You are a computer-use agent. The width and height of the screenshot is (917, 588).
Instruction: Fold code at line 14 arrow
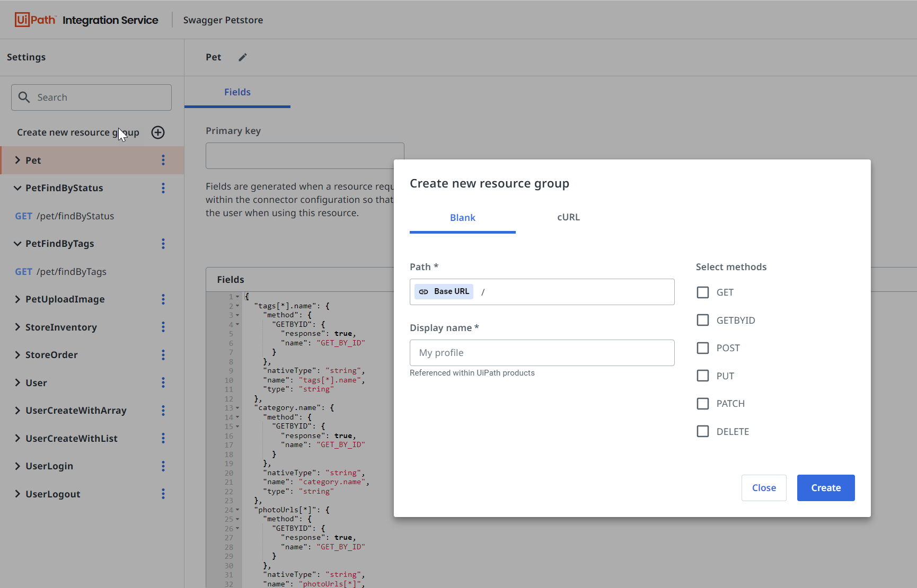click(237, 417)
